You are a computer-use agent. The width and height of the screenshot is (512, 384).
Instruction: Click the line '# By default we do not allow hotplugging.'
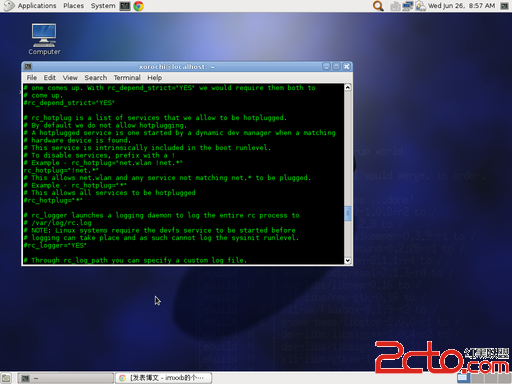105,125
